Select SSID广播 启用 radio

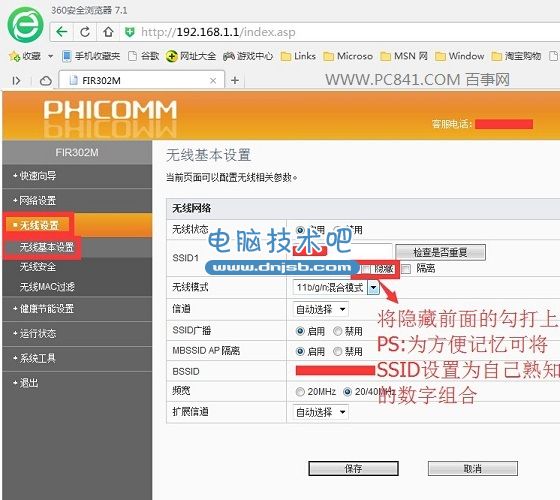tap(300, 331)
